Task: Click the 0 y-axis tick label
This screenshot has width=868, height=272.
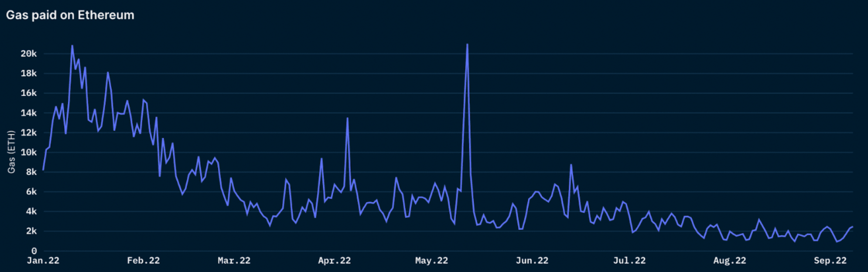Action: click(34, 251)
